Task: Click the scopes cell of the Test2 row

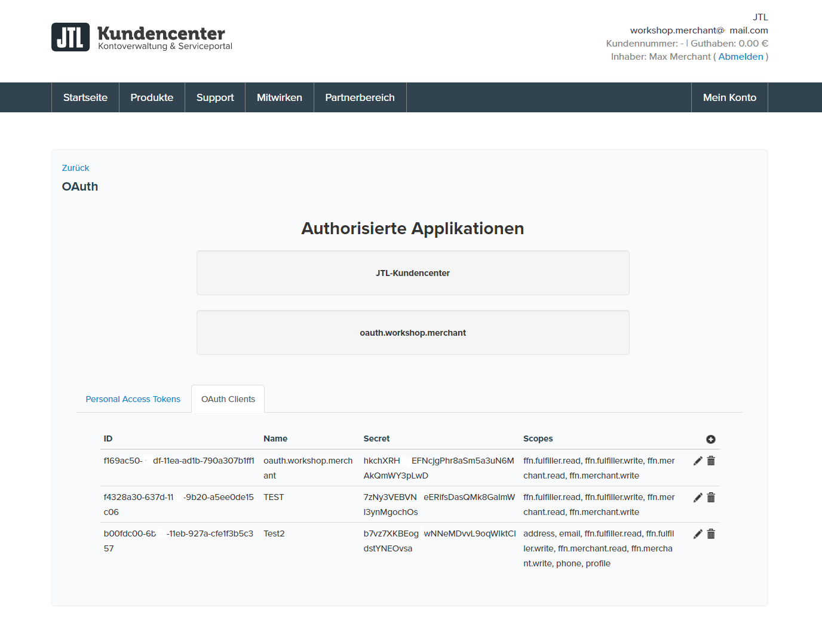Action: [x=599, y=548]
